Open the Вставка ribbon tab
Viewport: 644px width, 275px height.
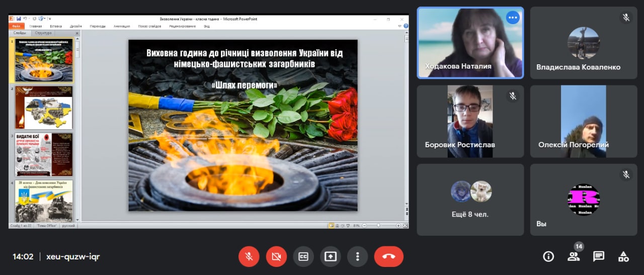56,26
